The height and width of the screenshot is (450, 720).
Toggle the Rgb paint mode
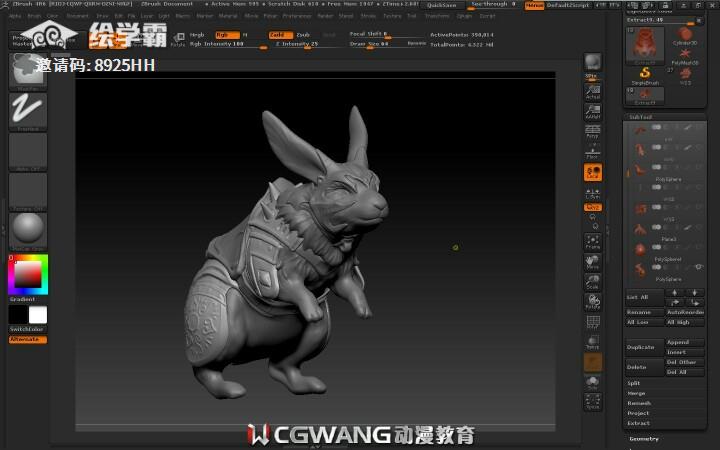[227, 35]
